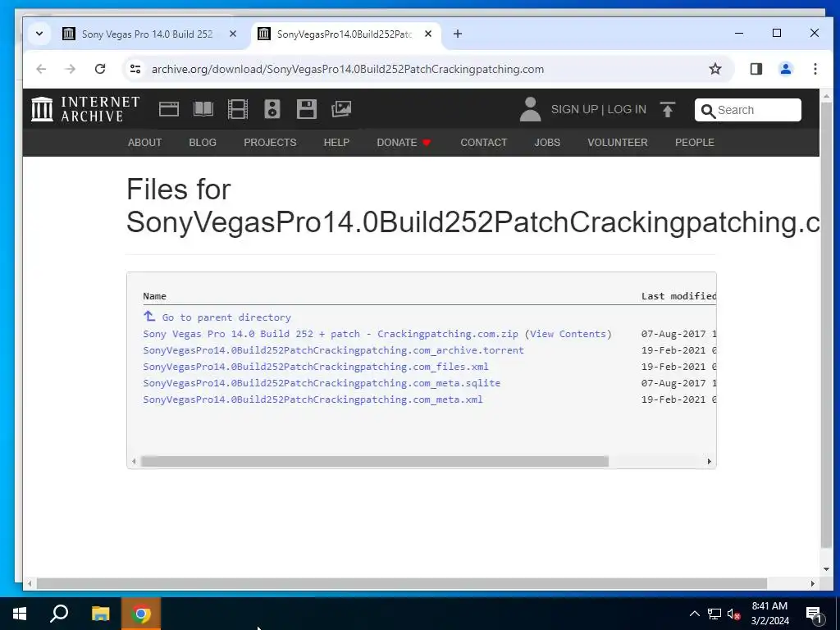Image resolution: width=840 pixels, height=630 pixels.
Task: Open the Windows Start menu
Action: pos(20,614)
